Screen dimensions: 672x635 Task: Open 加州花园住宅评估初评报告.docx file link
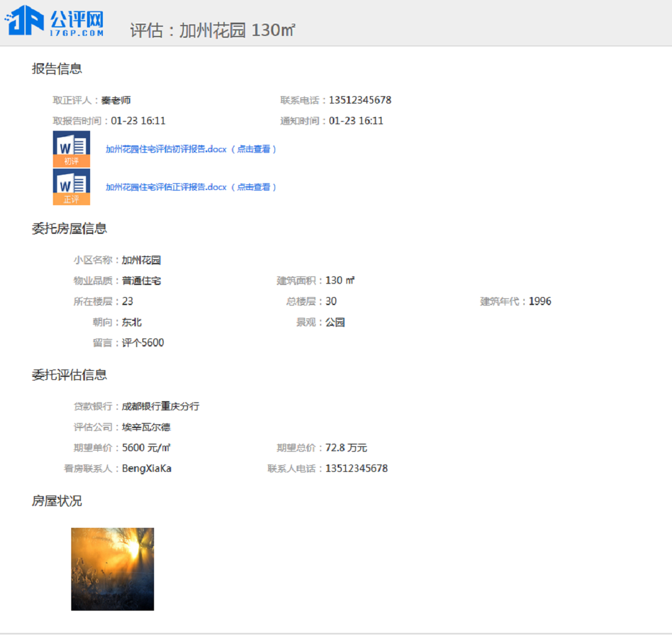coord(166,149)
